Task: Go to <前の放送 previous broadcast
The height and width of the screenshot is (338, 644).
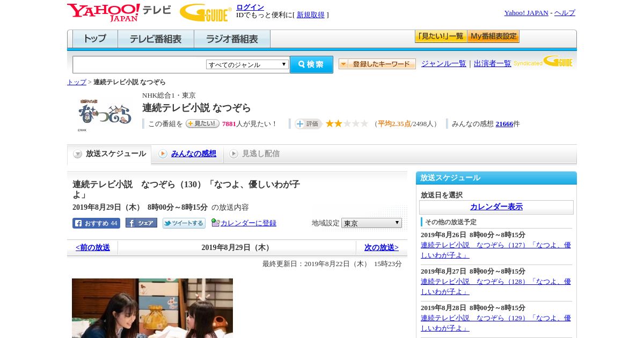Action: 93,248
